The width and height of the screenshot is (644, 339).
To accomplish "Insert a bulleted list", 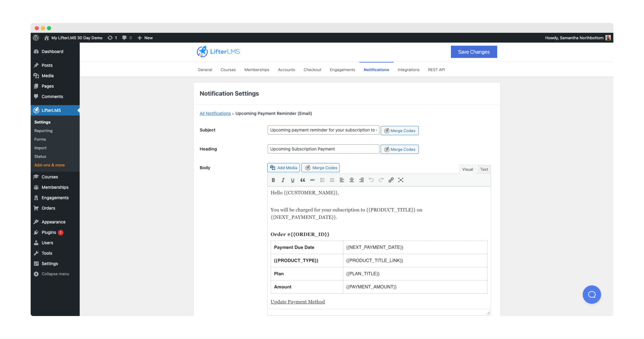I will click(322, 180).
